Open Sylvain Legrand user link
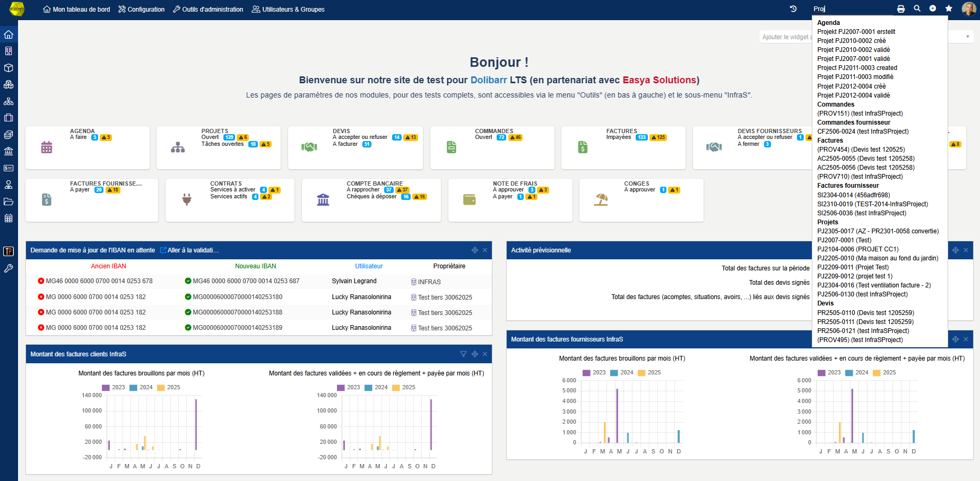The height and width of the screenshot is (481, 980). coord(354,281)
